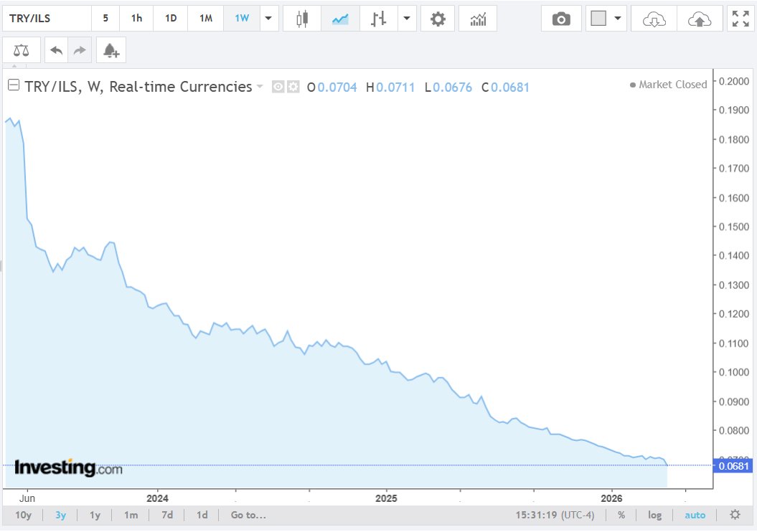
Task: Open series format gear in legend
Action: (293, 87)
